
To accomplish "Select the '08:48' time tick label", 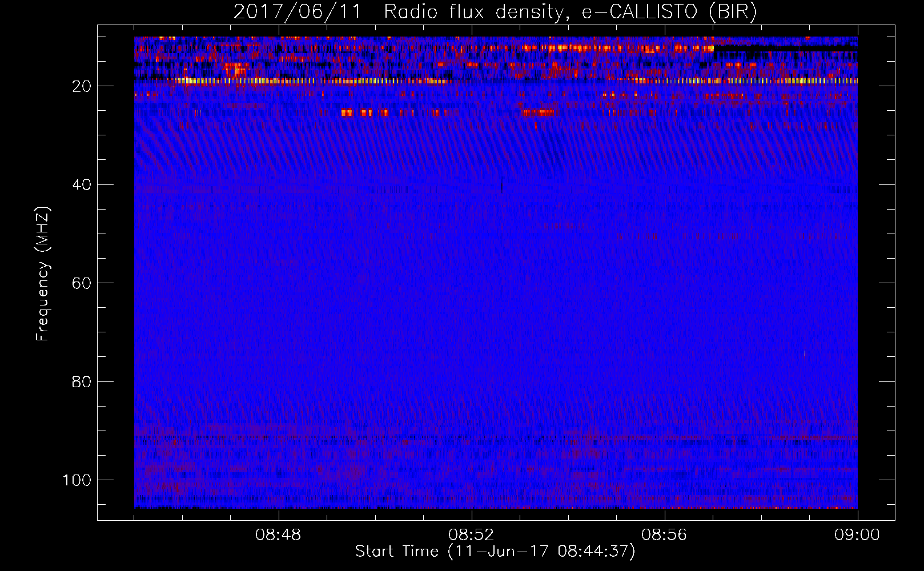I will click(x=278, y=535).
